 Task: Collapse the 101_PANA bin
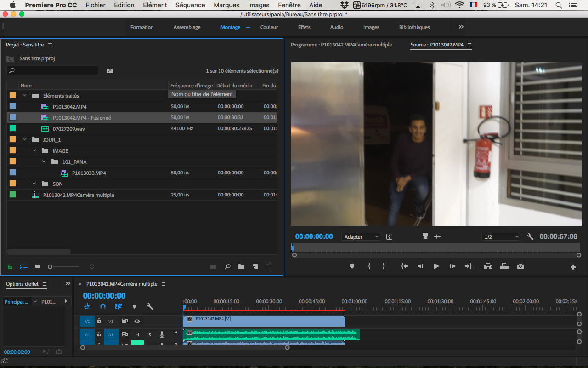(44, 162)
